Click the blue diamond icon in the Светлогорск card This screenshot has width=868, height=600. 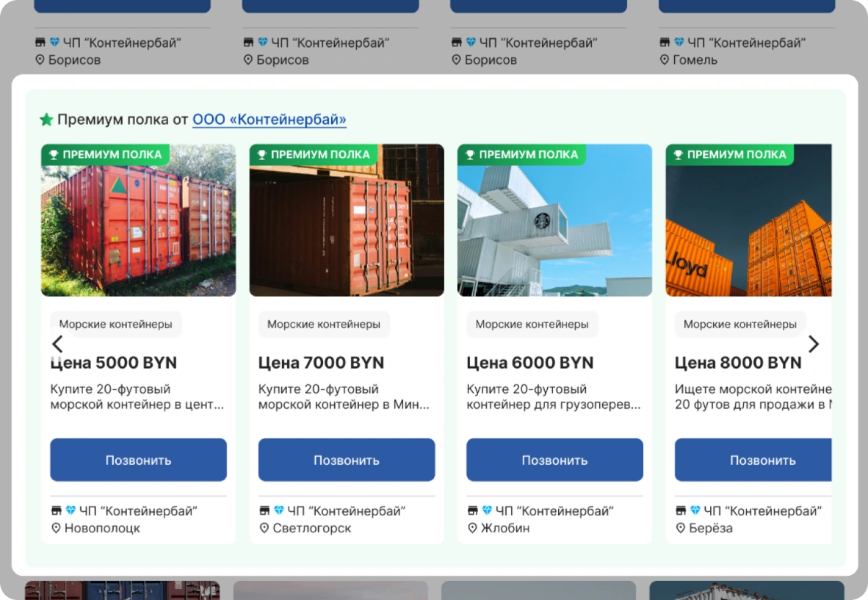pos(279,510)
